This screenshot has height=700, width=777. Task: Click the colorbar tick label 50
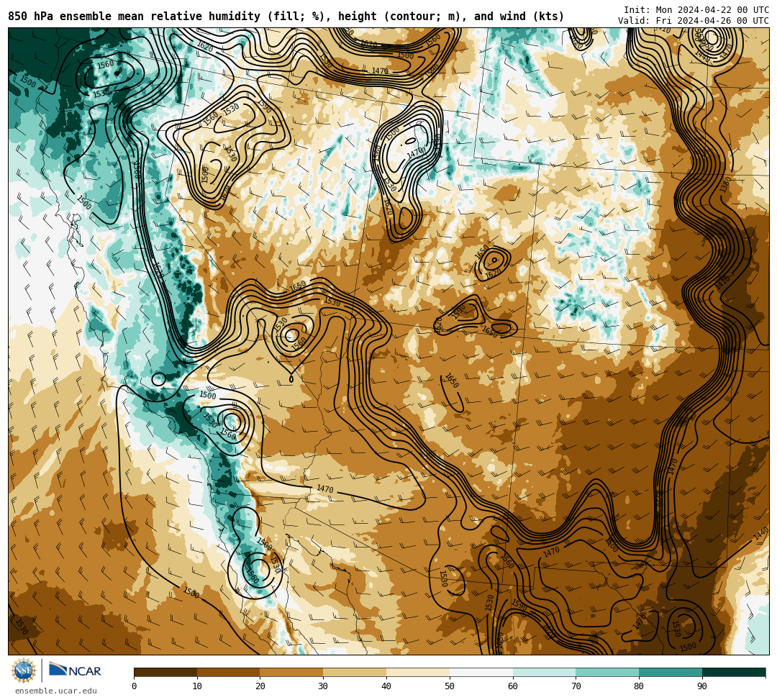pyautogui.click(x=450, y=686)
